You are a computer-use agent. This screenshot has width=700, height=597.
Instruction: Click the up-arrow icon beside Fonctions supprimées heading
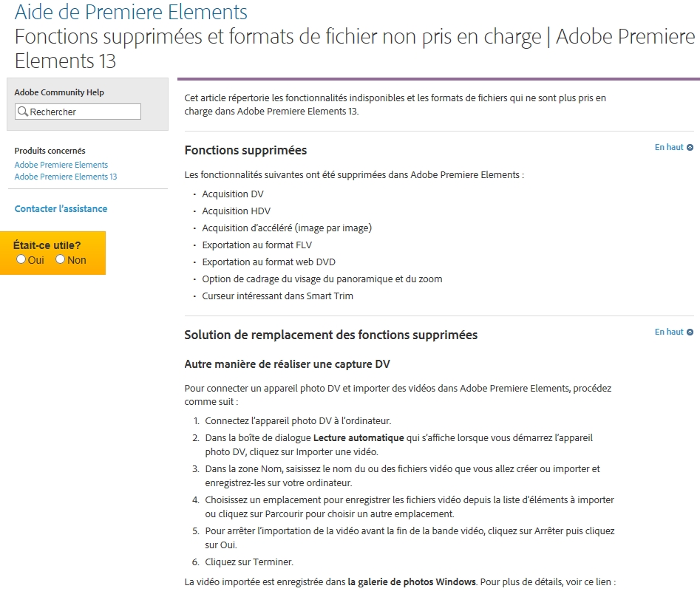coord(690,148)
